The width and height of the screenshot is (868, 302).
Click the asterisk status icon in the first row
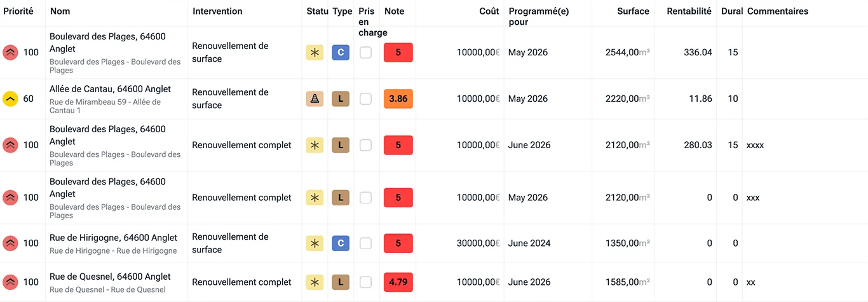pyautogui.click(x=315, y=52)
